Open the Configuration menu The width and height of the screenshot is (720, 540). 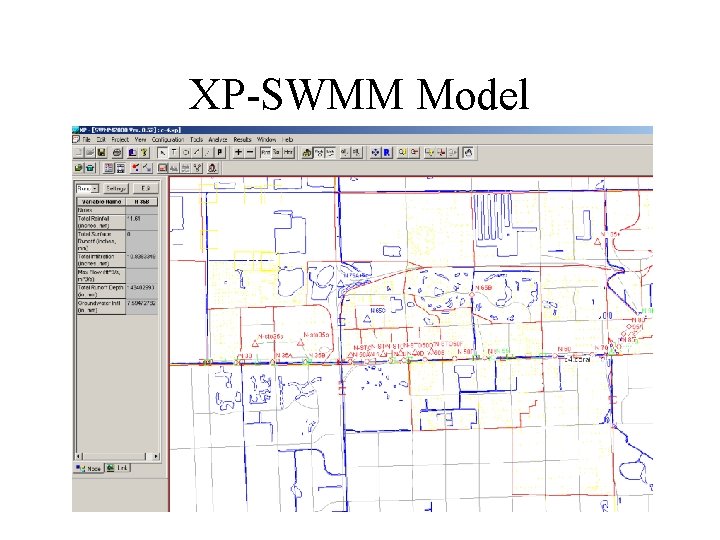coord(168,140)
